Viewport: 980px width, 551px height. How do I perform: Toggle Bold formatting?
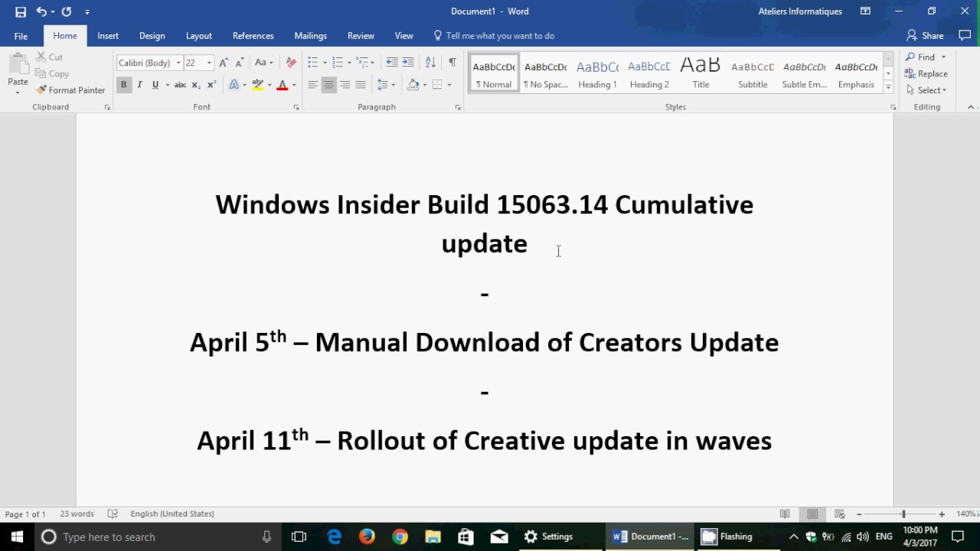pyautogui.click(x=123, y=85)
